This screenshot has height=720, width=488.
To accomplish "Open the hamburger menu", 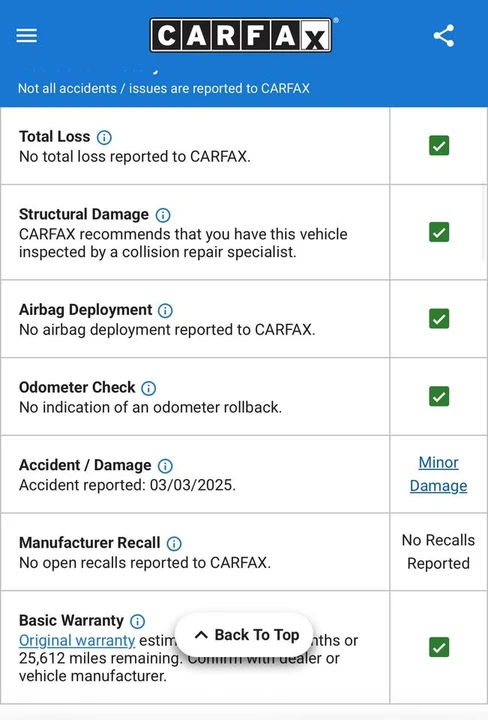I will pos(27,35).
